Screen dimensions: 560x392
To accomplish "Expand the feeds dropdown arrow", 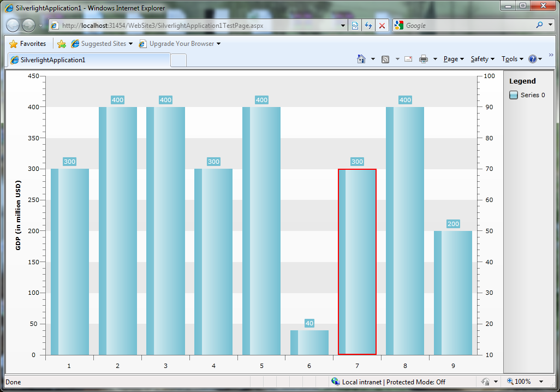I will point(397,60).
